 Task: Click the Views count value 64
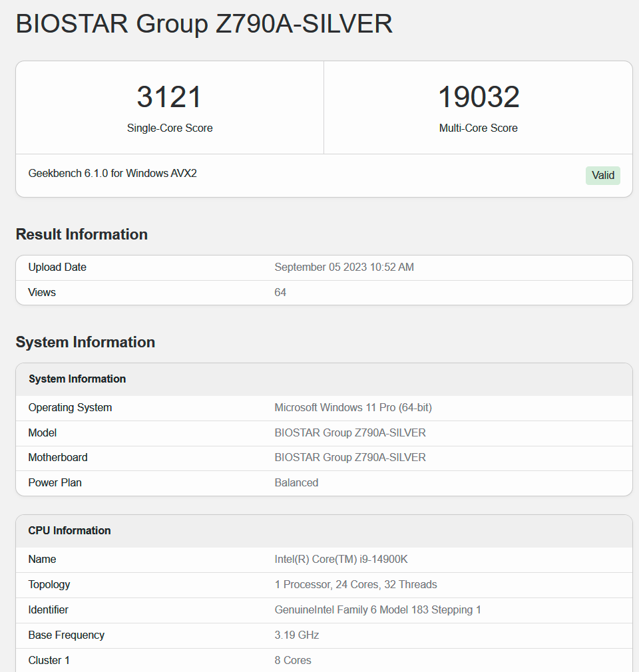click(280, 293)
